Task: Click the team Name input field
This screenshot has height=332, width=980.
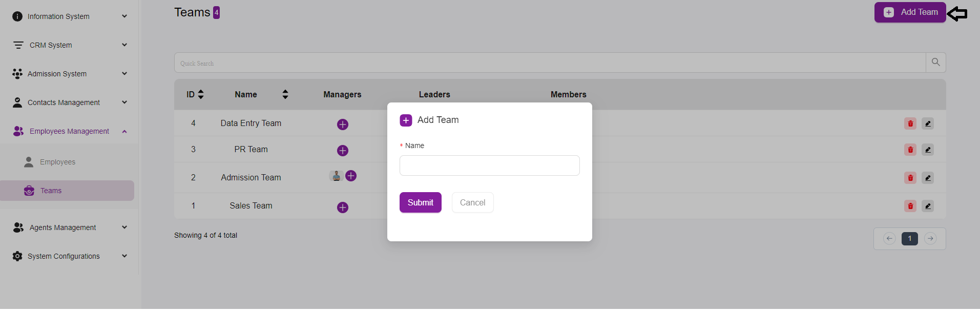Action: click(x=489, y=165)
